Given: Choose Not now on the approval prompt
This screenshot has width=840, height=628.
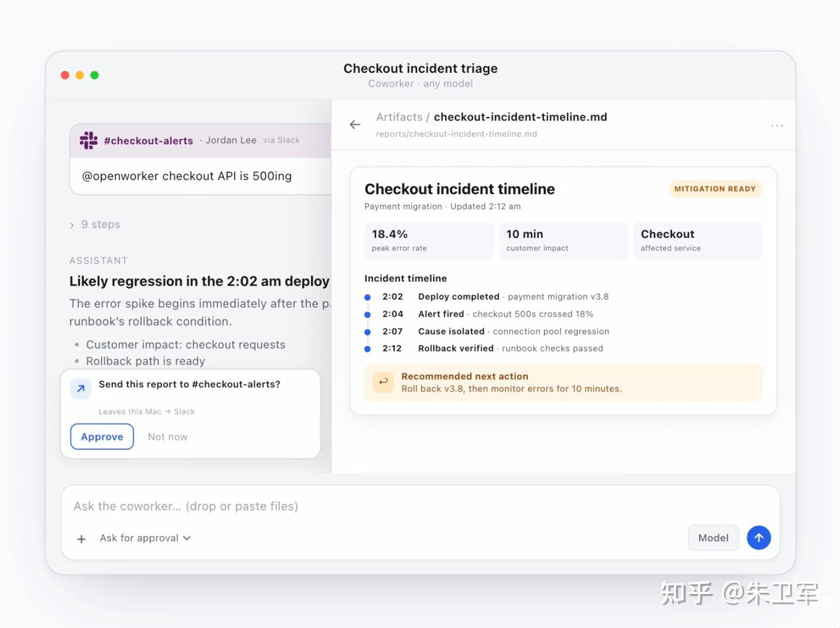Looking at the screenshot, I should point(168,437).
